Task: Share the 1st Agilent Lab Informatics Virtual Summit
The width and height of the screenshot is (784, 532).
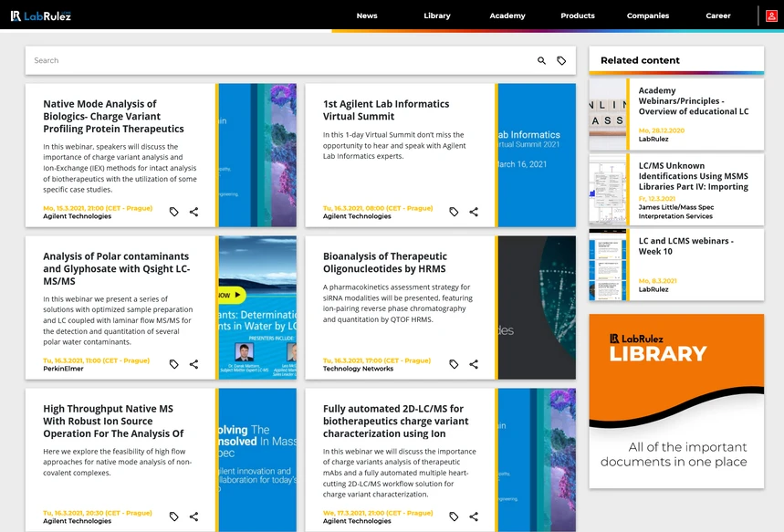Action: click(x=474, y=212)
